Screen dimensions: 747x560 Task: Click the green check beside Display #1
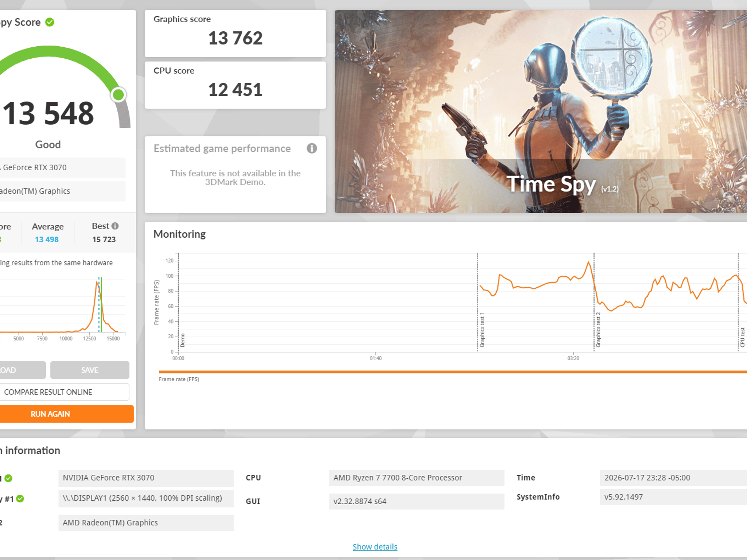tap(20, 498)
